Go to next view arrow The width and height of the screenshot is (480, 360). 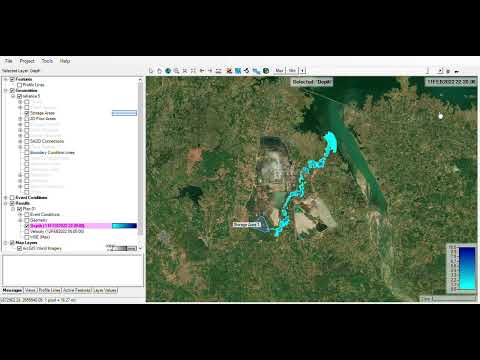[x=210, y=71]
